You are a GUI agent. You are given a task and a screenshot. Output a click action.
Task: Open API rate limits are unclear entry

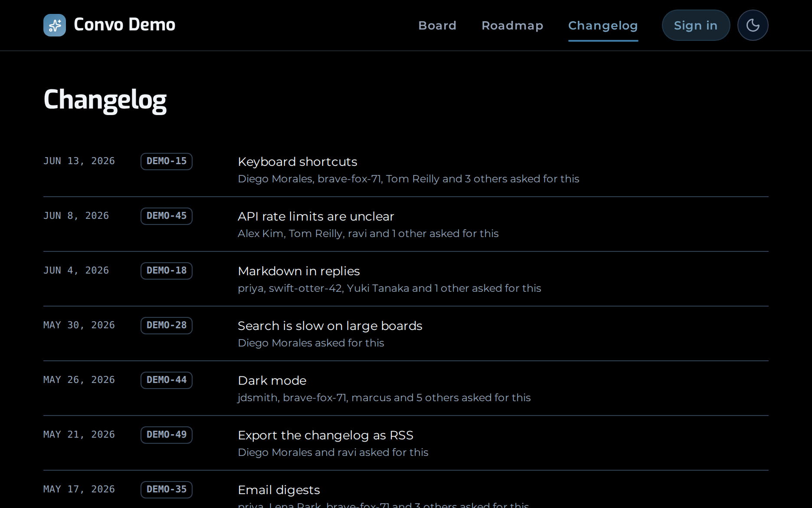coord(316,216)
